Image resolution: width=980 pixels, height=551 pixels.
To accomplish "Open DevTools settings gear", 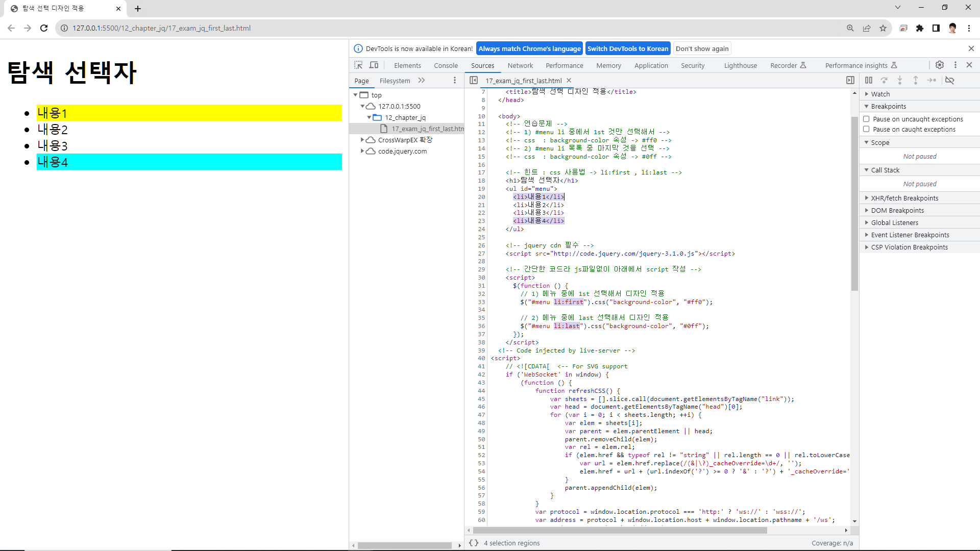I will 940,65.
